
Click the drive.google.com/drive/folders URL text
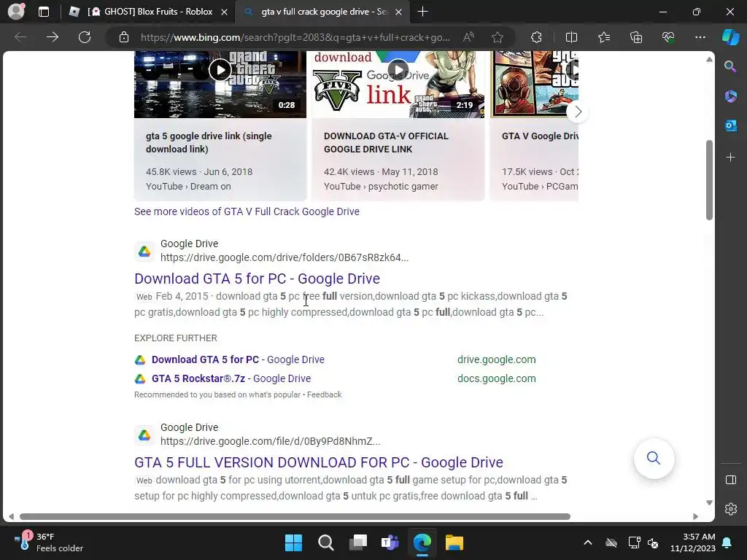coord(285,257)
